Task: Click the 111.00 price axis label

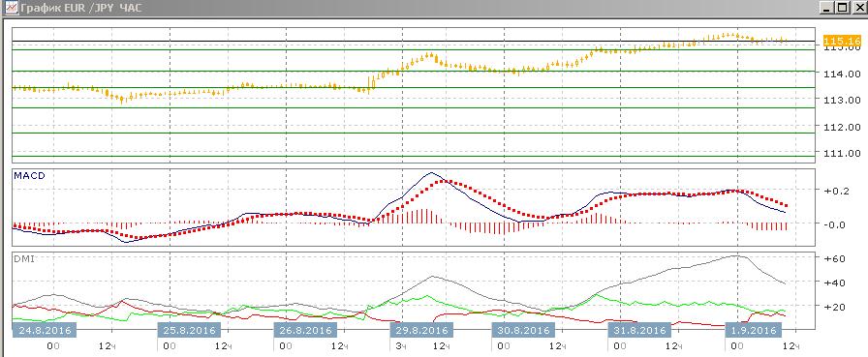Action: coord(843,153)
